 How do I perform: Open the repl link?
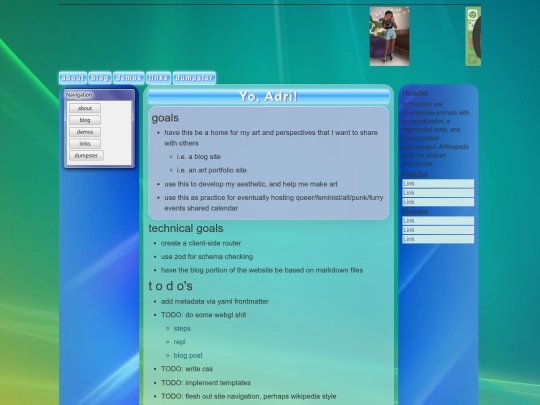(179, 342)
